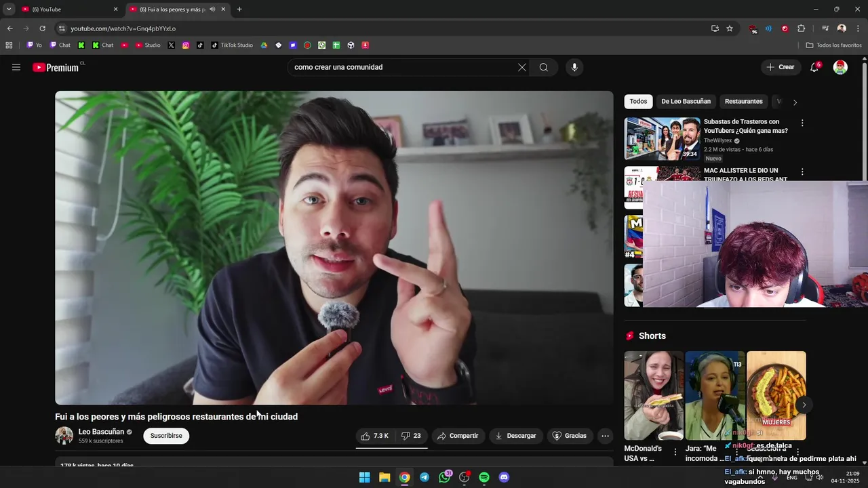
Task: Open the Twitch 'Yo' bookmark
Action: 34,45
